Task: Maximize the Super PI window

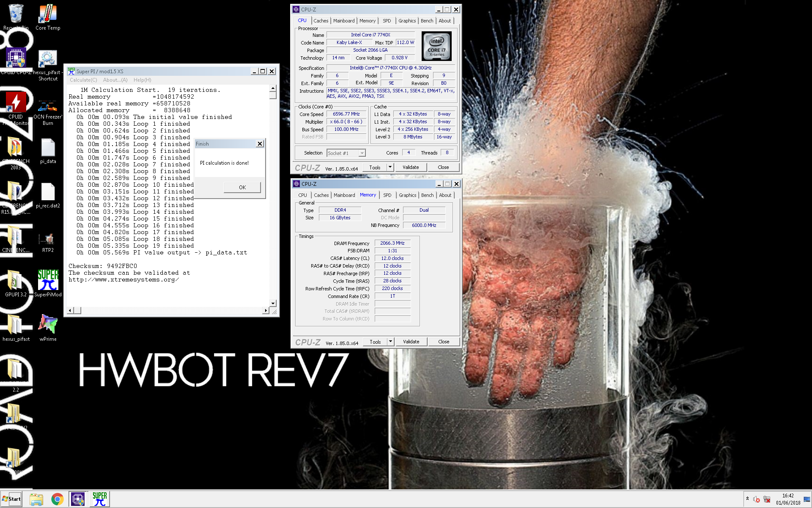Action: point(263,71)
